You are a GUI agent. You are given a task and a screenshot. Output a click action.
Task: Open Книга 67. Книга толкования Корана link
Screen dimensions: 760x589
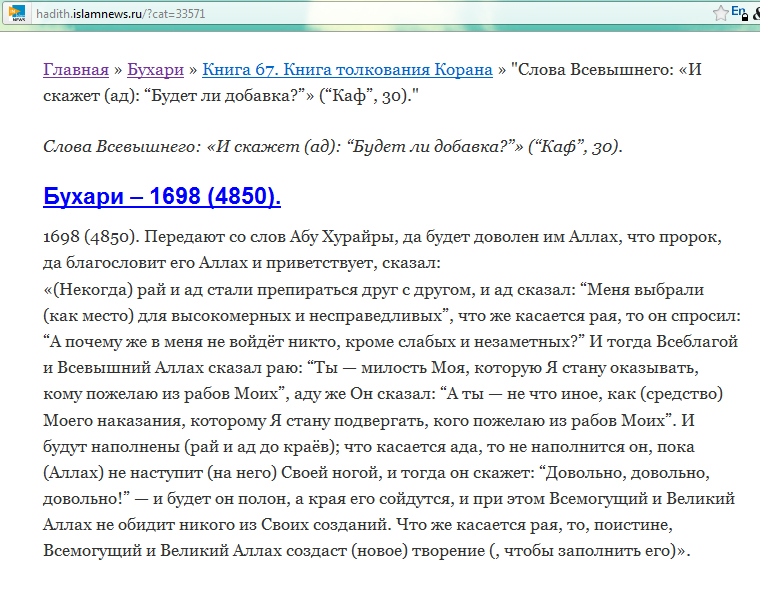(347, 70)
